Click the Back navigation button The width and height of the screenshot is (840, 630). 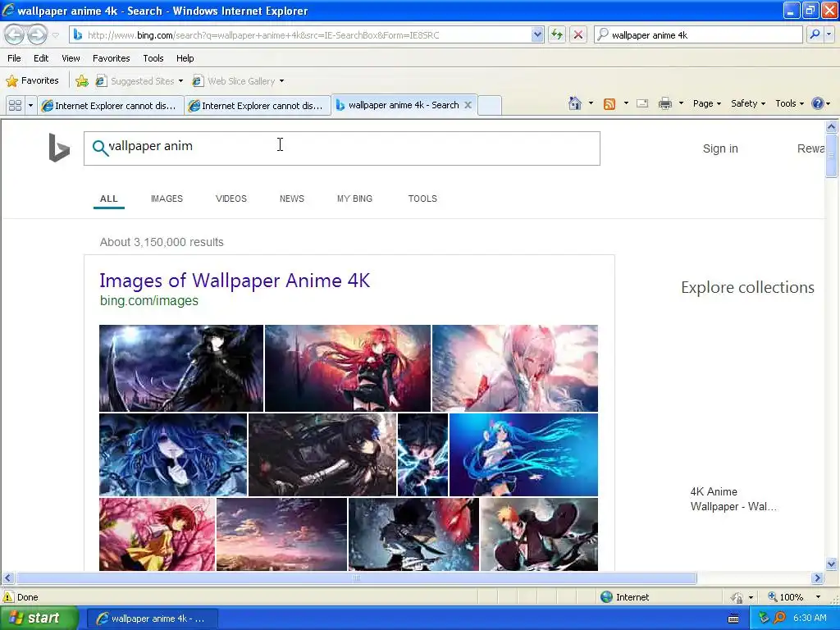15,35
